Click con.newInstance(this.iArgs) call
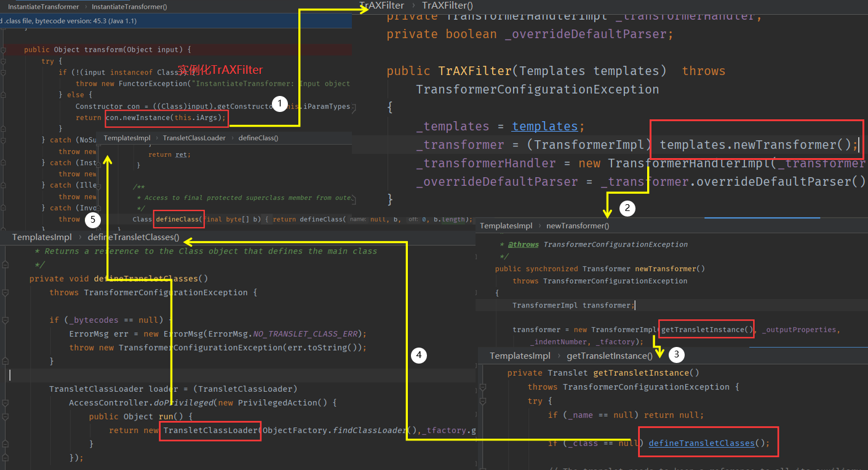 [166, 117]
